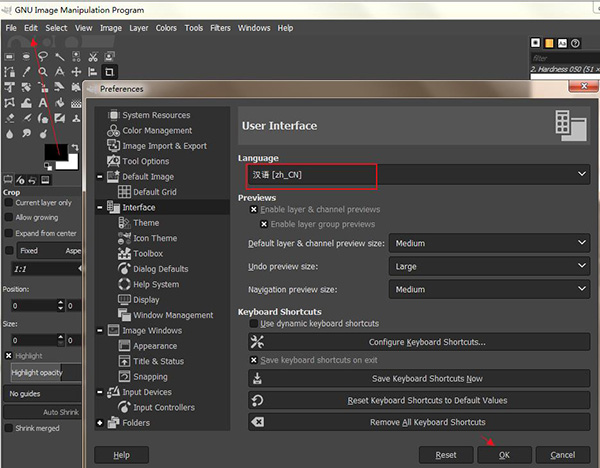Disable the Highlight checkbox

click(x=8, y=355)
